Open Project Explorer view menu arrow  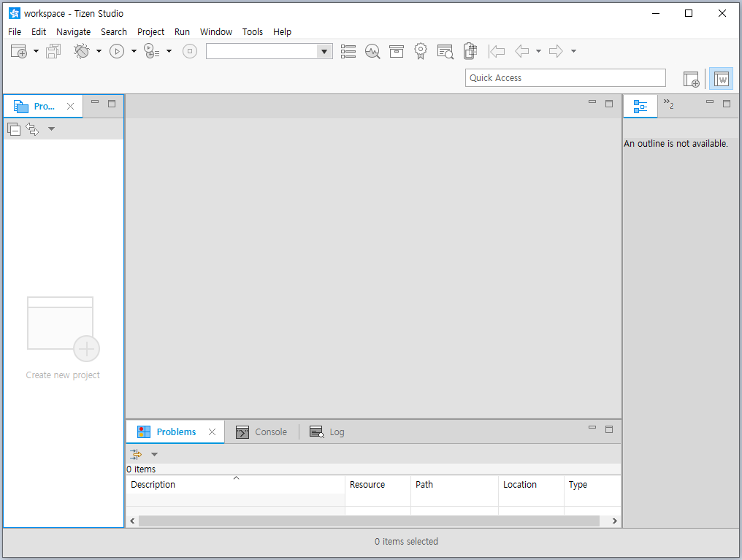(52, 129)
